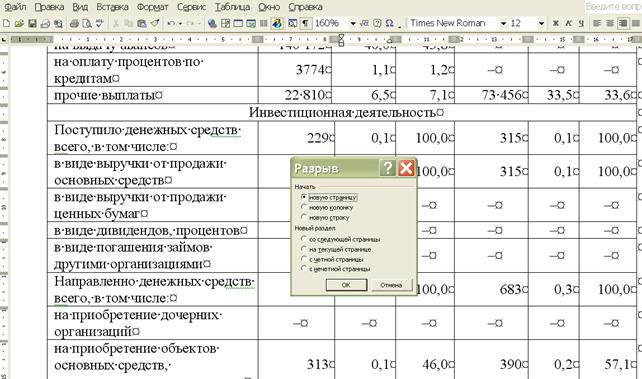Undo the last action
Viewport: 642px width, 379px height.
click(171, 24)
